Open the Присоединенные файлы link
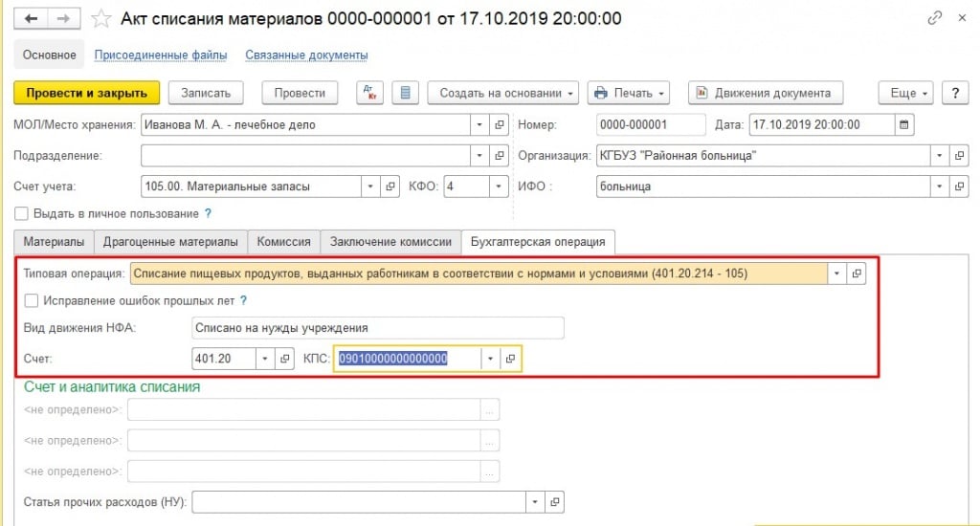Viewport: 980px width, 526px height. pyautogui.click(x=161, y=55)
